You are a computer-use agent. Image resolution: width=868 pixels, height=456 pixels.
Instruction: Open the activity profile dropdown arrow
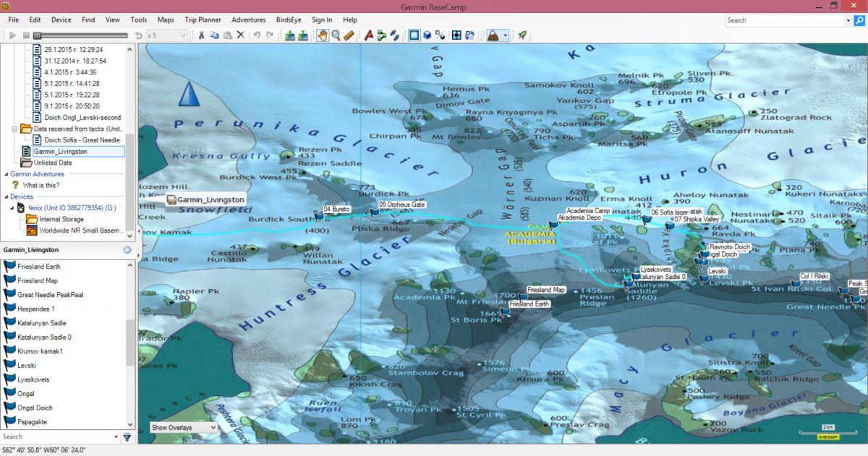tap(505, 35)
